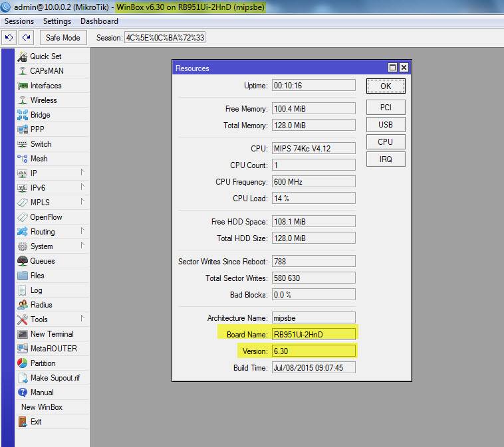The width and height of the screenshot is (504, 447).
Task: Click the undo arrow toolbar icon
Action: click(x=9, y=38)
